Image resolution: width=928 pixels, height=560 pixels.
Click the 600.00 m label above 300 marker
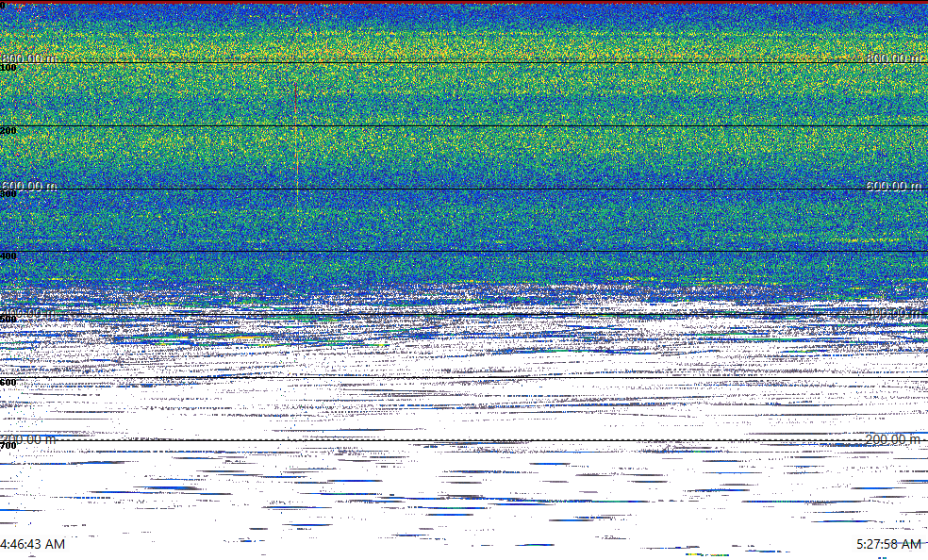29,186
